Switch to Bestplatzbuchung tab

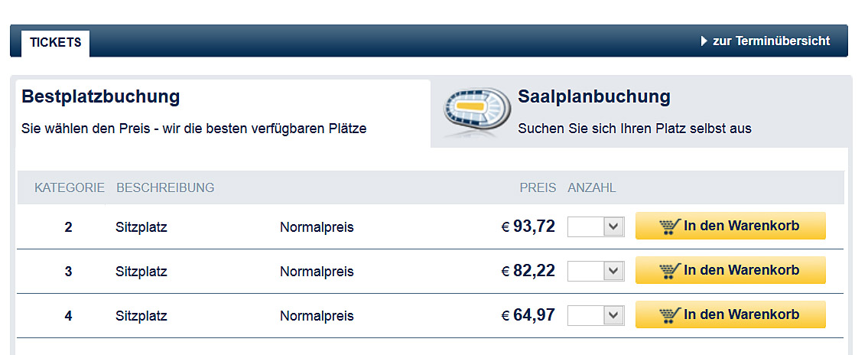click(x=101, y=97)
